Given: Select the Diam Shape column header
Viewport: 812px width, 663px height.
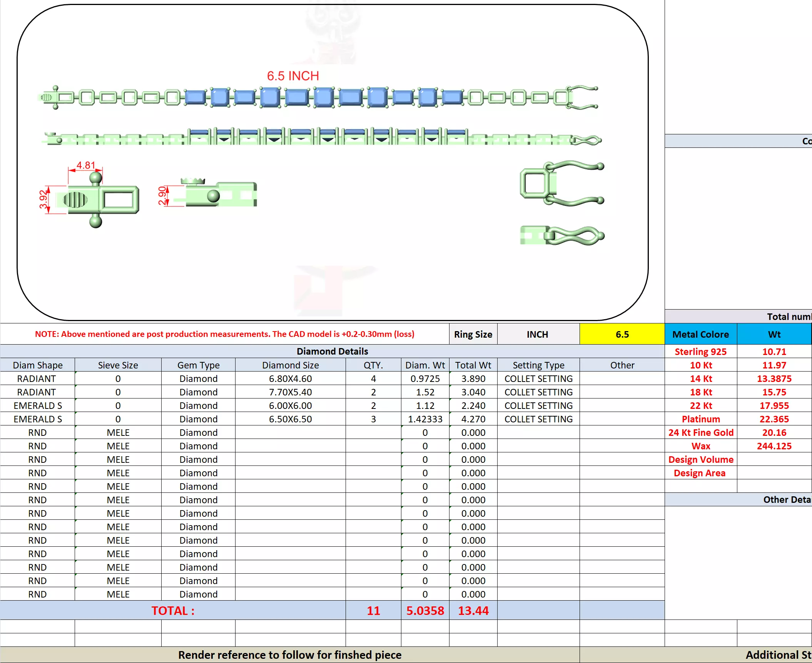Looking at the screenshot, I should (x=37, y=365).
